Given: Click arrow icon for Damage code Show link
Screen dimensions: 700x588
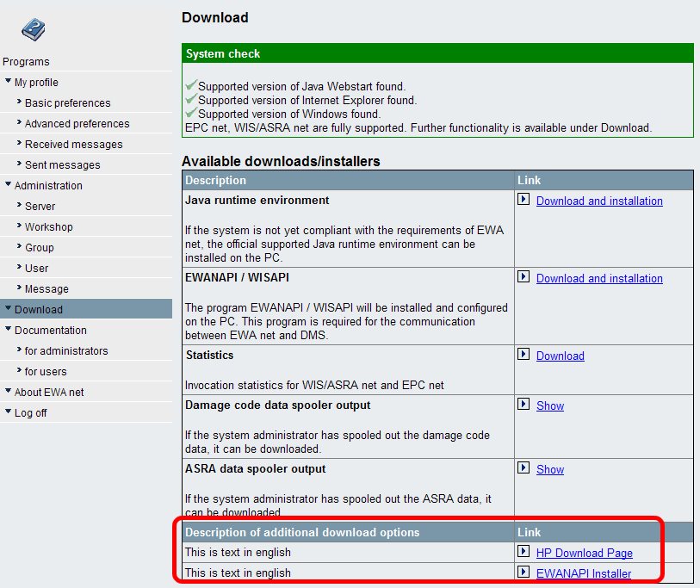Looking at the screenshot, I should point(523,405).
